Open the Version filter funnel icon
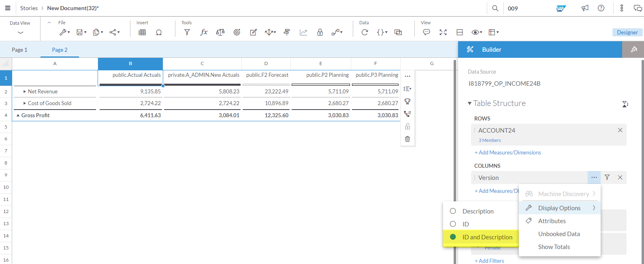Screen dimensions: 644x264 [607, 177]
